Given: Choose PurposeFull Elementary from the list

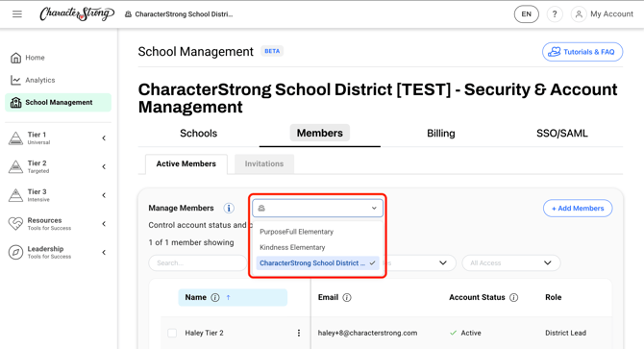Looking at the screenshot, I should click(297, 232).
